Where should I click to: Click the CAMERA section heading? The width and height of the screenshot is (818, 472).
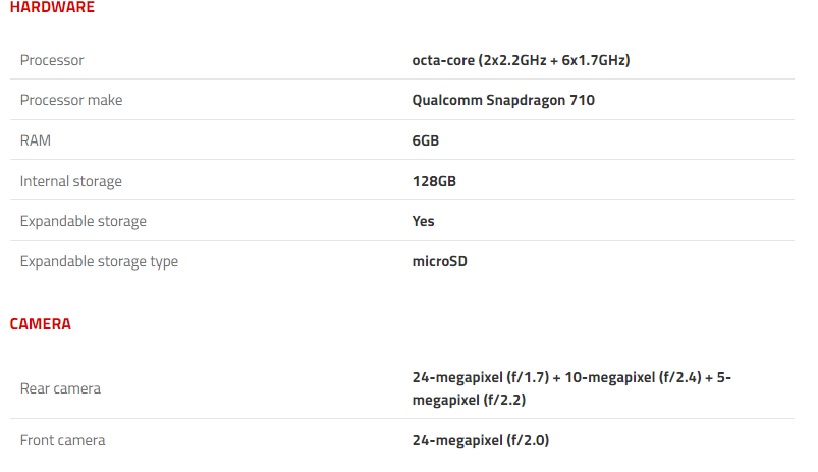(40, 324)
